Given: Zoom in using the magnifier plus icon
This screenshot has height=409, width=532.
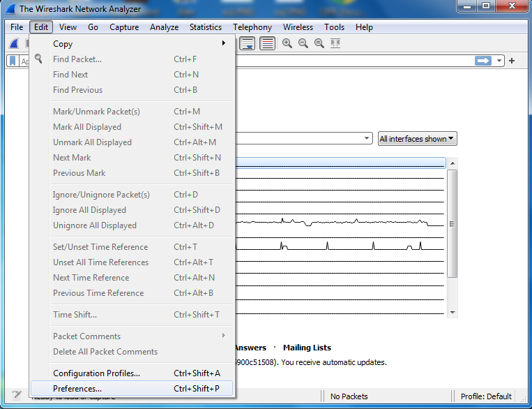Looking at the screenshot, I should [x=287, y=43].
